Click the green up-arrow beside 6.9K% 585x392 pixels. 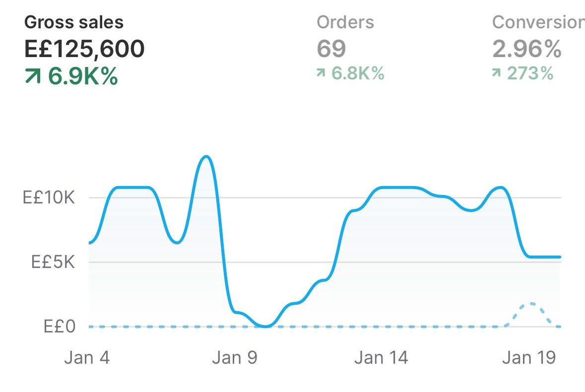point(33,76)
